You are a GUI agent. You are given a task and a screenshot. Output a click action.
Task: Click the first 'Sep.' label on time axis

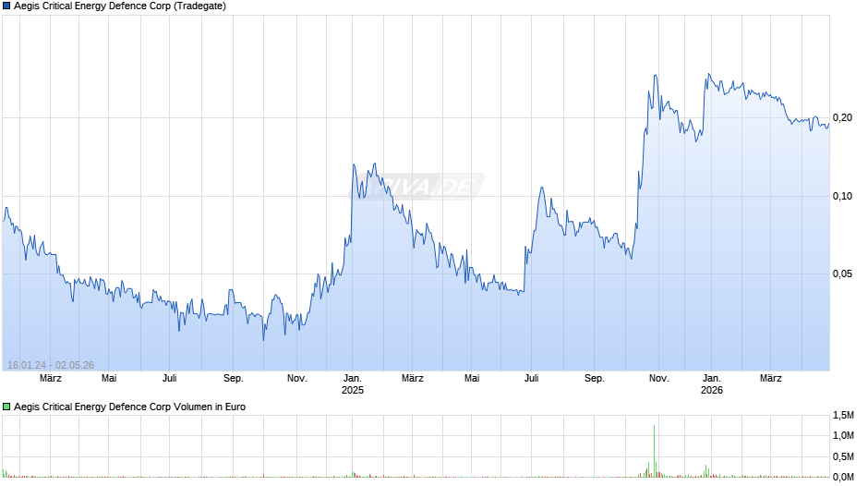pos(233,379)
